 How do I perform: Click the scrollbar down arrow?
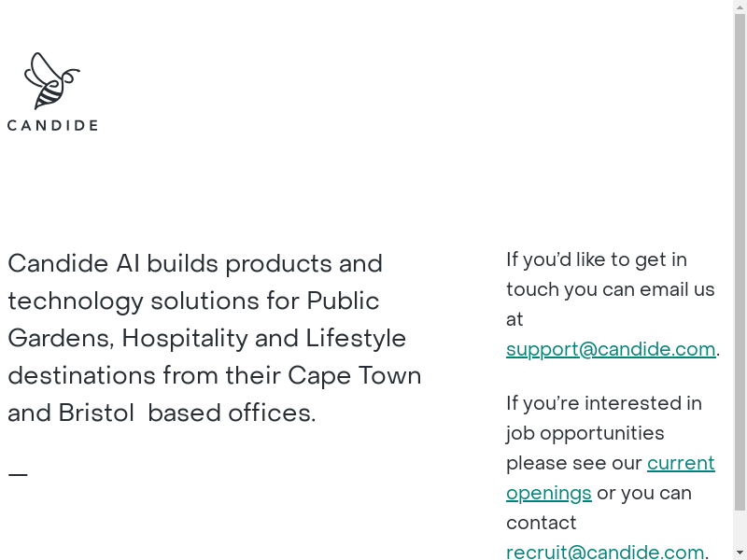[740, 553]
